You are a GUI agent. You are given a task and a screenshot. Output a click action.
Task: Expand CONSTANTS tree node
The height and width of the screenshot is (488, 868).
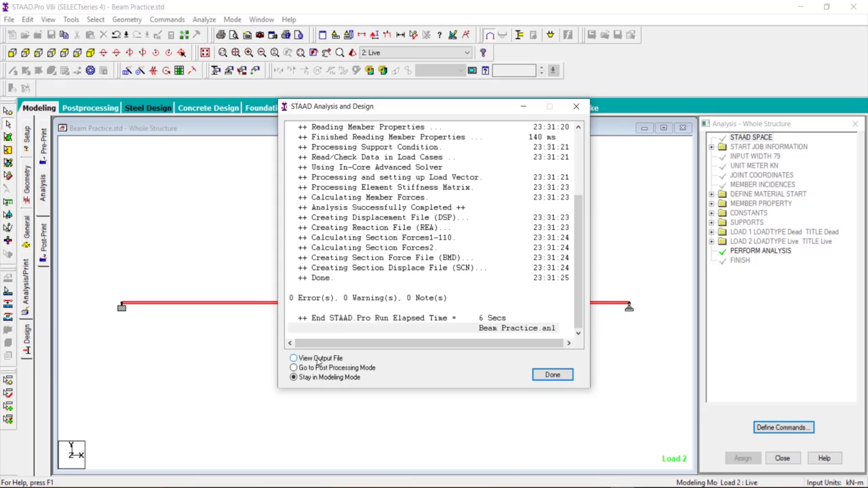(712, 213)
